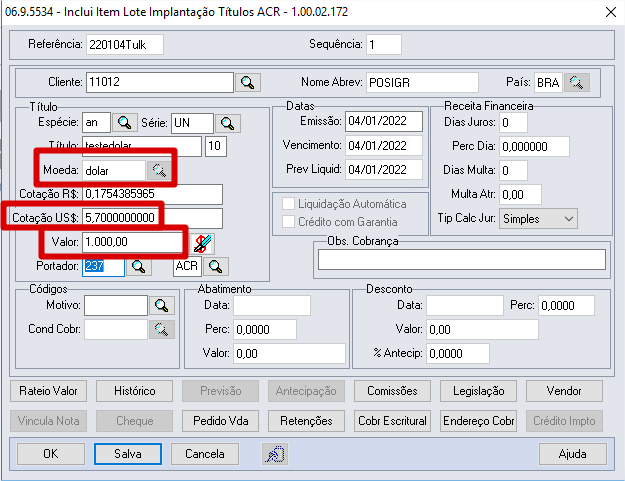
Task: Click the Cheque button
Action: point(134,421)
